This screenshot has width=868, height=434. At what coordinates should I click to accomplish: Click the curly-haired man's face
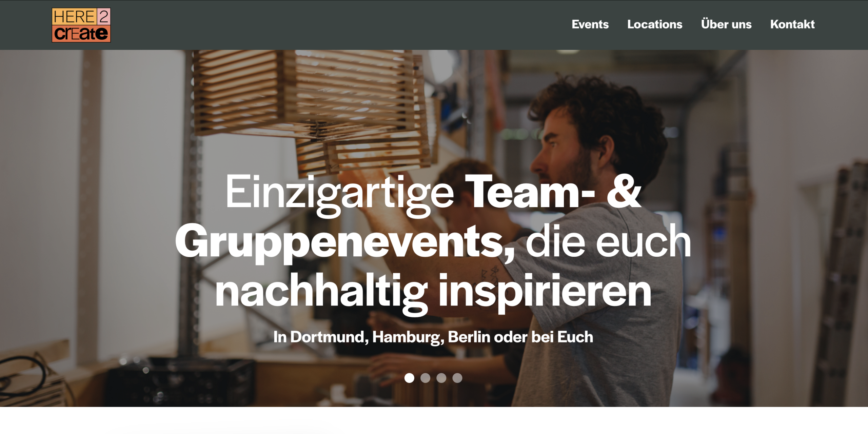559,146
